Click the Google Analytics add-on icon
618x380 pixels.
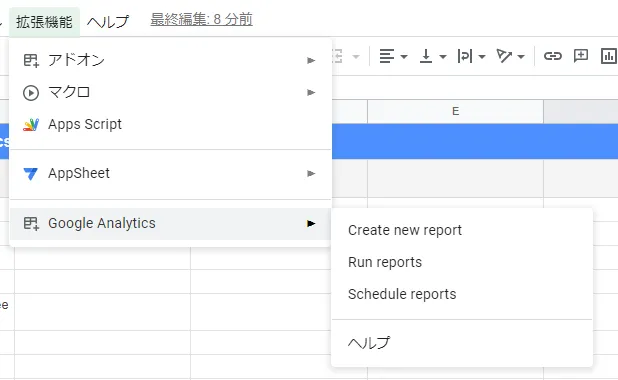click(x=31, y=224)
